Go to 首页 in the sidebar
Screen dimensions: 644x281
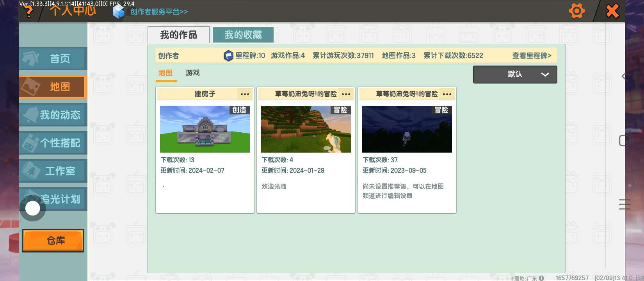coord(53,59)
